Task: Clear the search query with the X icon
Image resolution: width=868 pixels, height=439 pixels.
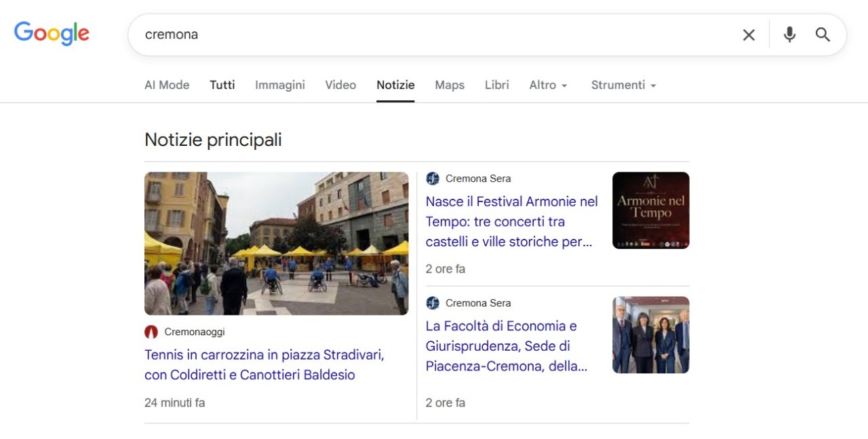Action: pos(749,35)
